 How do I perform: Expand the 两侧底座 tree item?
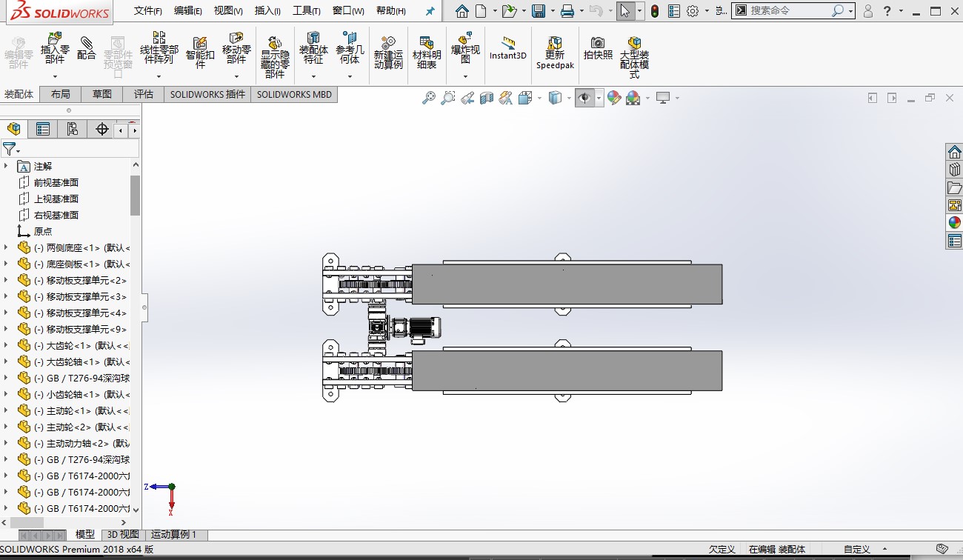coord(7,247)
